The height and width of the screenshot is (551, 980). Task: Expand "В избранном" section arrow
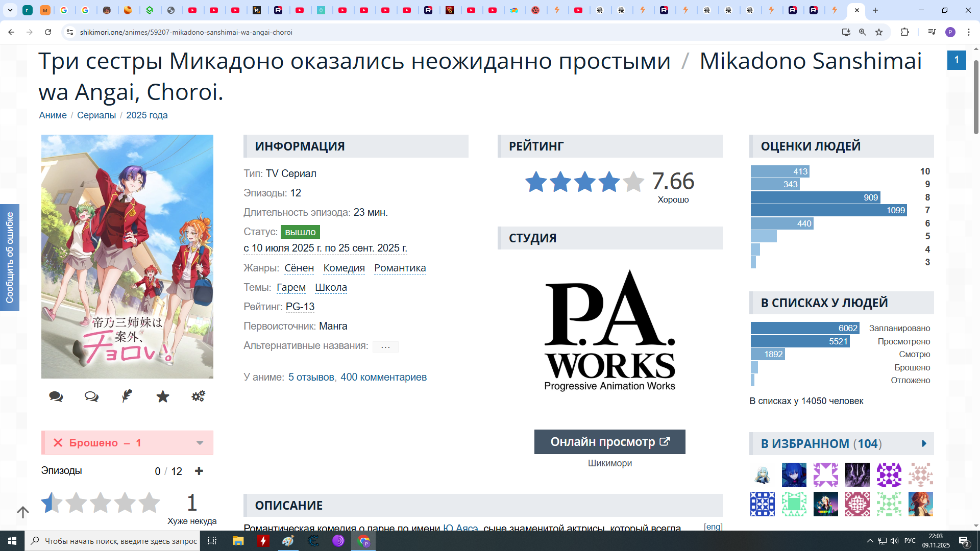tap(924, 443)
